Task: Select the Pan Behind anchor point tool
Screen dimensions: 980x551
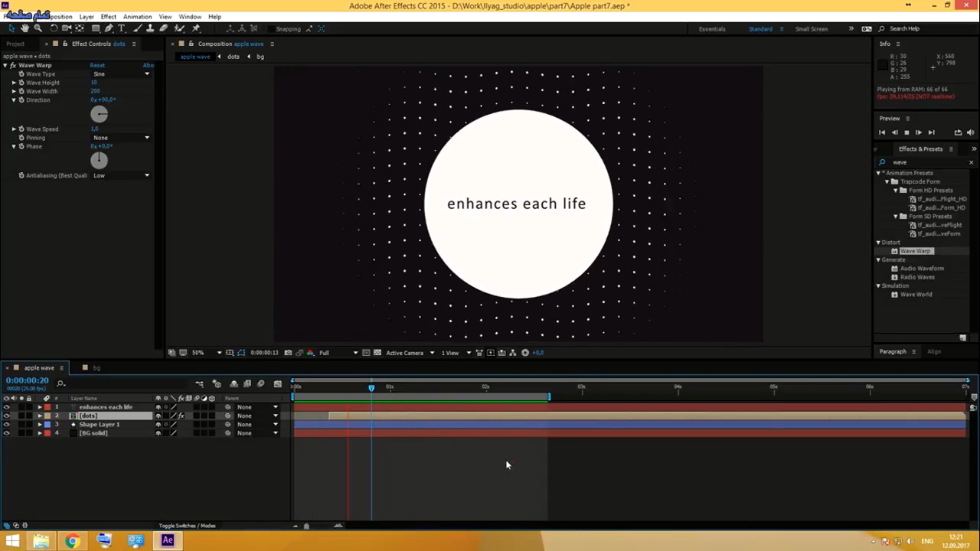Action: [80, 28]
